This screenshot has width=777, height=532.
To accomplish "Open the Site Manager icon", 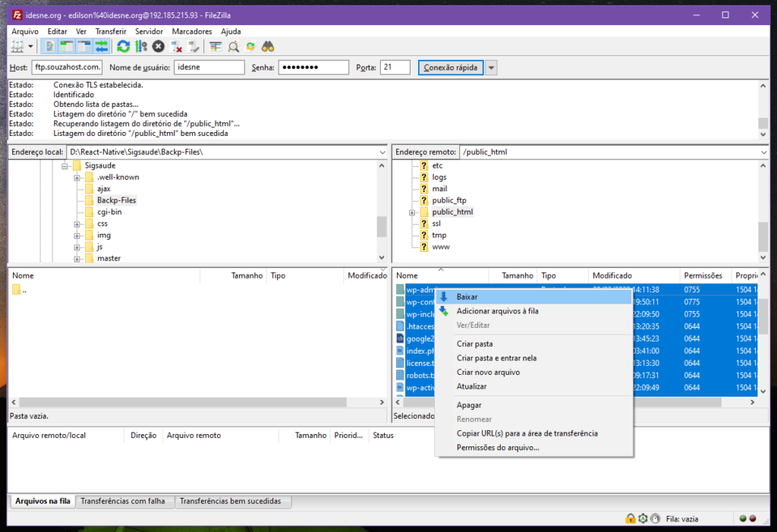I will [x=17, y=46].
